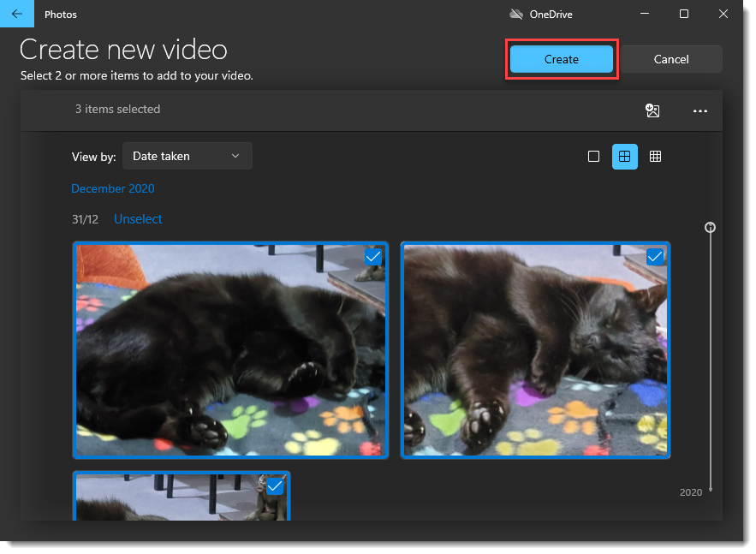Open the See more (ellipsis) menu
The image size is (756, 554).
700,110
